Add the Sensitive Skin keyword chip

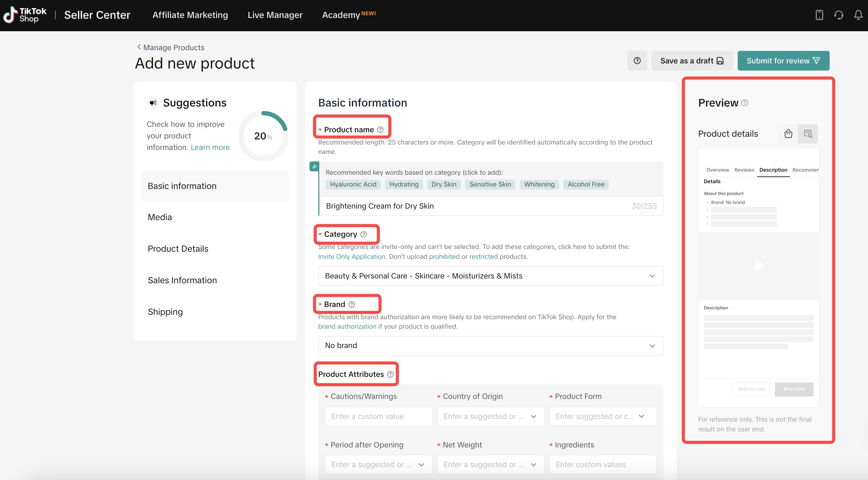click(x=490, y=184)
